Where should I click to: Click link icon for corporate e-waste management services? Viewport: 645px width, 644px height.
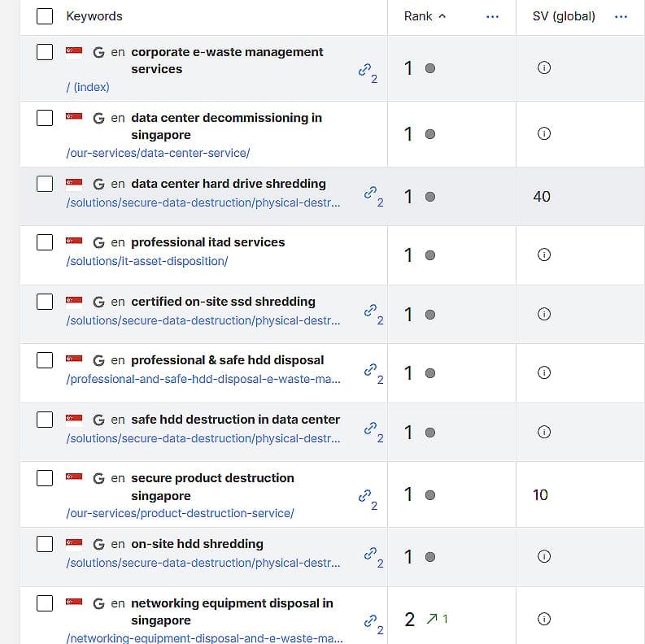click(x=364, y=69)
